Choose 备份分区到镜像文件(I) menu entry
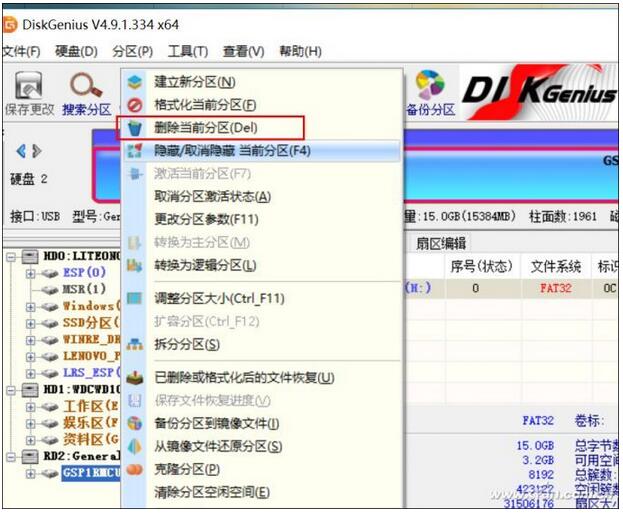 (262, 423)
